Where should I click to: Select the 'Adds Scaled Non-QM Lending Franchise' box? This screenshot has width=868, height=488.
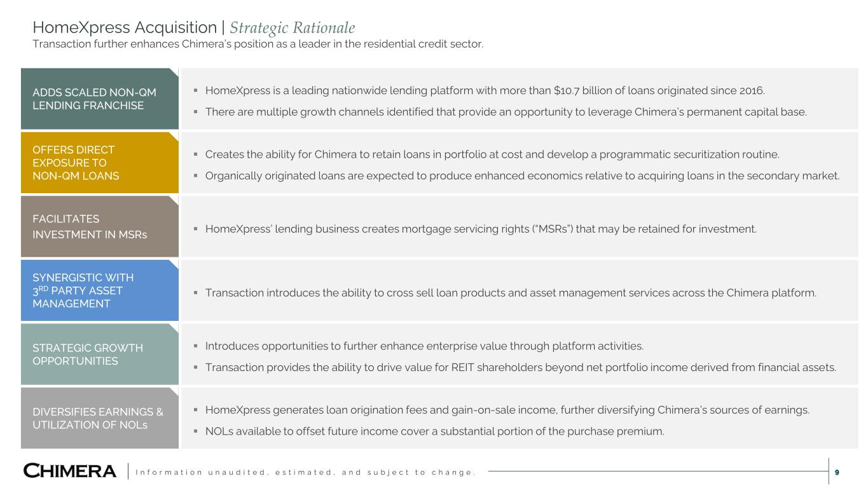click(x=99, y=98)
